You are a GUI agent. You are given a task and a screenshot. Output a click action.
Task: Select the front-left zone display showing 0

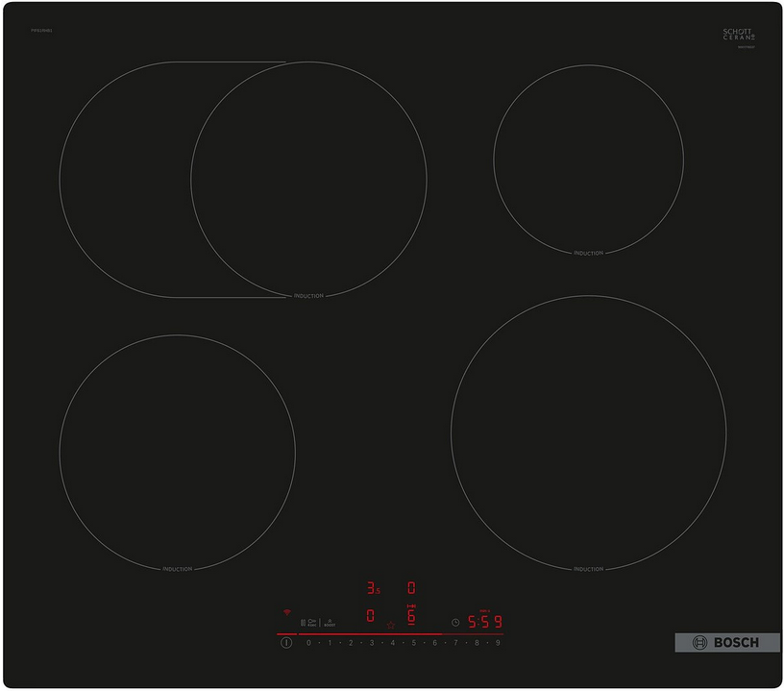point(371,615)
